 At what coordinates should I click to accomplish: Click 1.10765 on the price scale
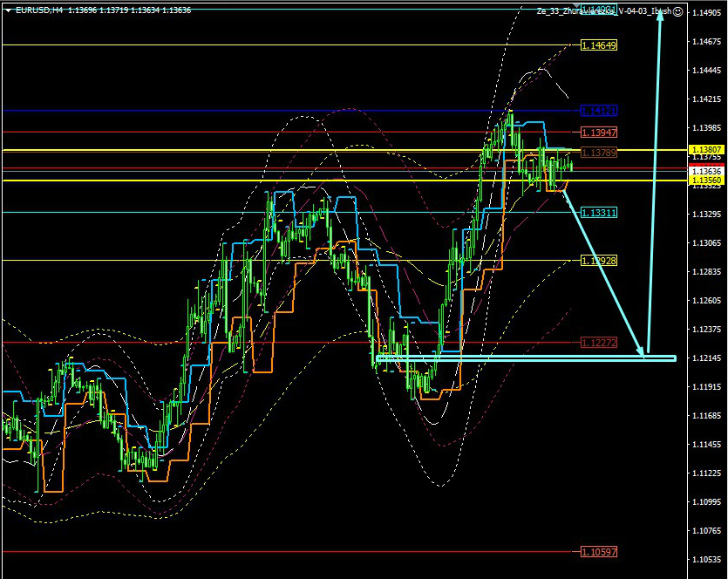coord(707,531)
